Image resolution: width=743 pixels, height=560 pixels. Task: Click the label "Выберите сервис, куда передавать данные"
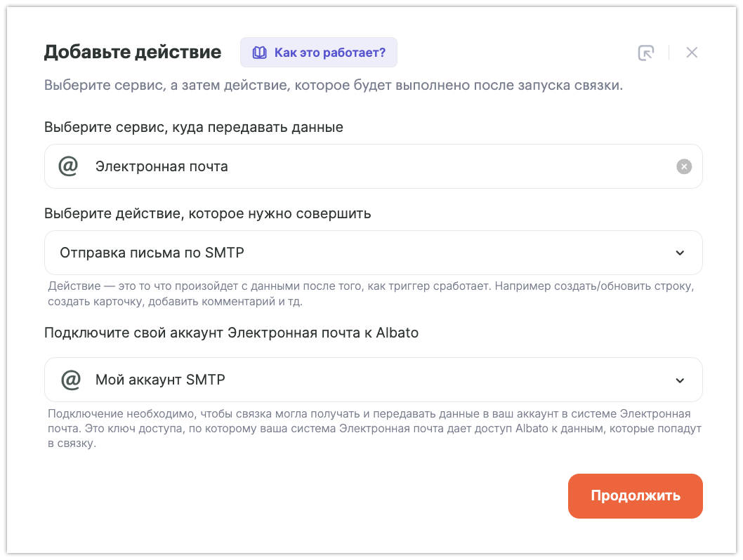[194, 127]
